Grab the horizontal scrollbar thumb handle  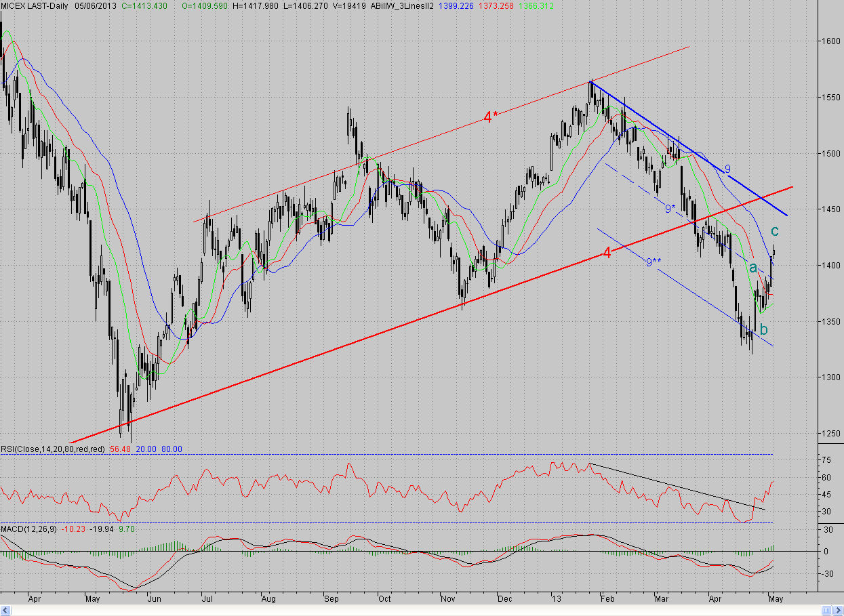click(x=827, y=611)
